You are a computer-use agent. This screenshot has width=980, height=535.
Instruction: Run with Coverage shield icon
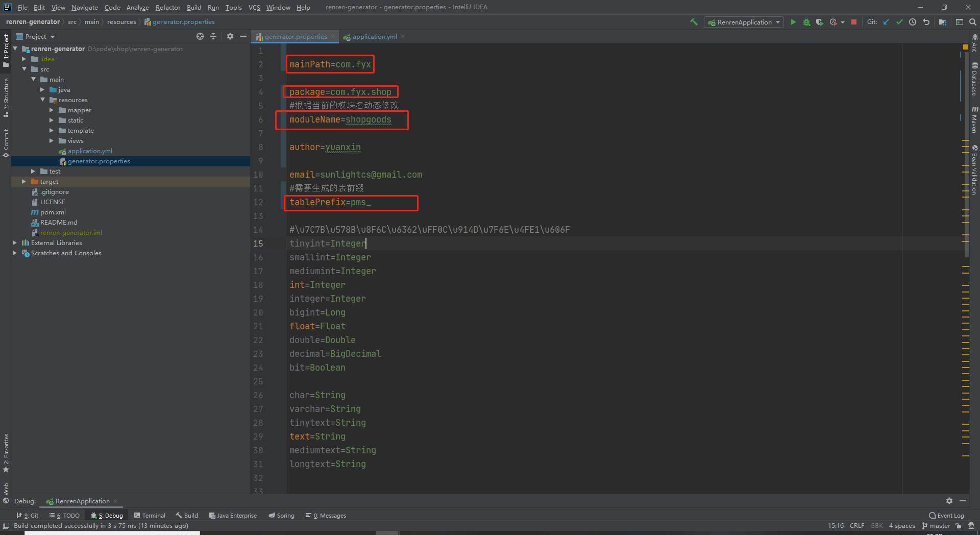(820, 22)
